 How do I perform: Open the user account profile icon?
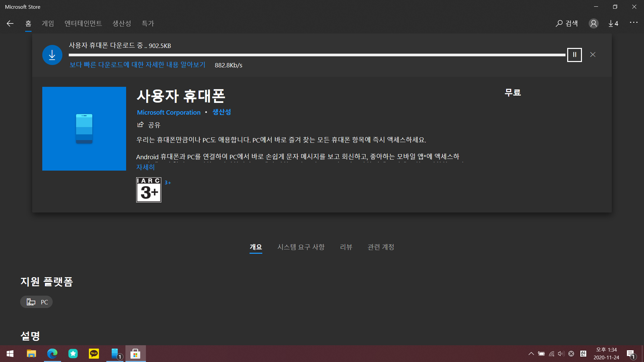coord(593,23)
